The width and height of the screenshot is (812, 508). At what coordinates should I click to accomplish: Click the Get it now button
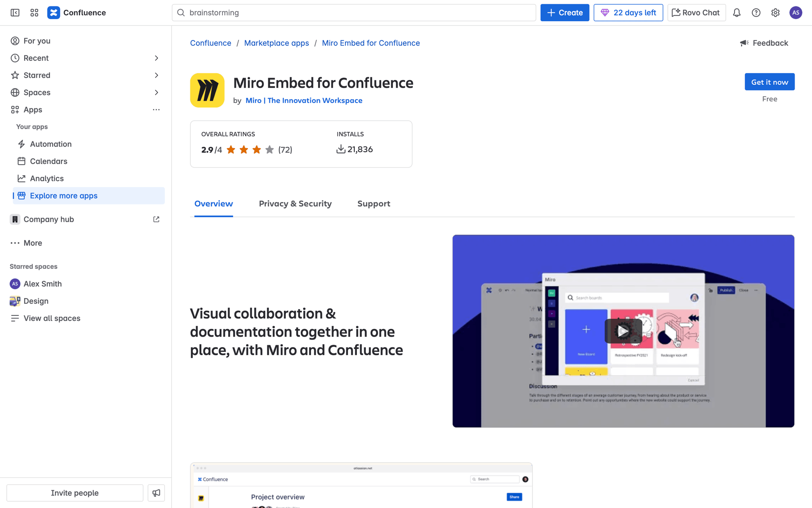pos(770,82)
